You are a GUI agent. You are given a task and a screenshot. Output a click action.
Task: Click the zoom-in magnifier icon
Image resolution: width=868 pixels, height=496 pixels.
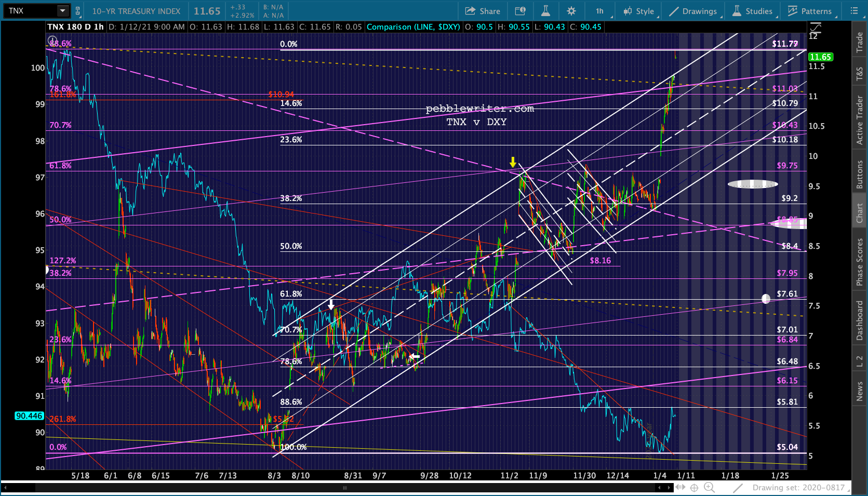click(709, 488)
